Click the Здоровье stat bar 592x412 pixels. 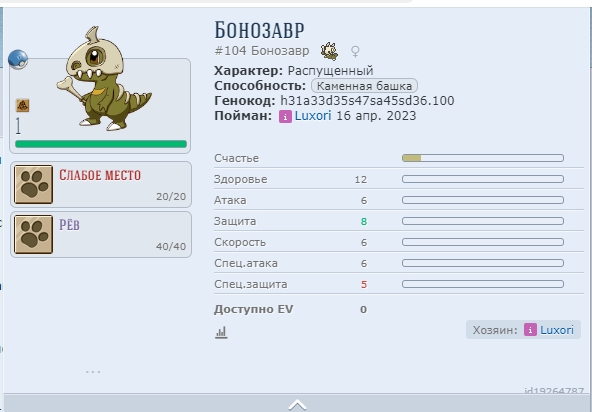[483, 179]
